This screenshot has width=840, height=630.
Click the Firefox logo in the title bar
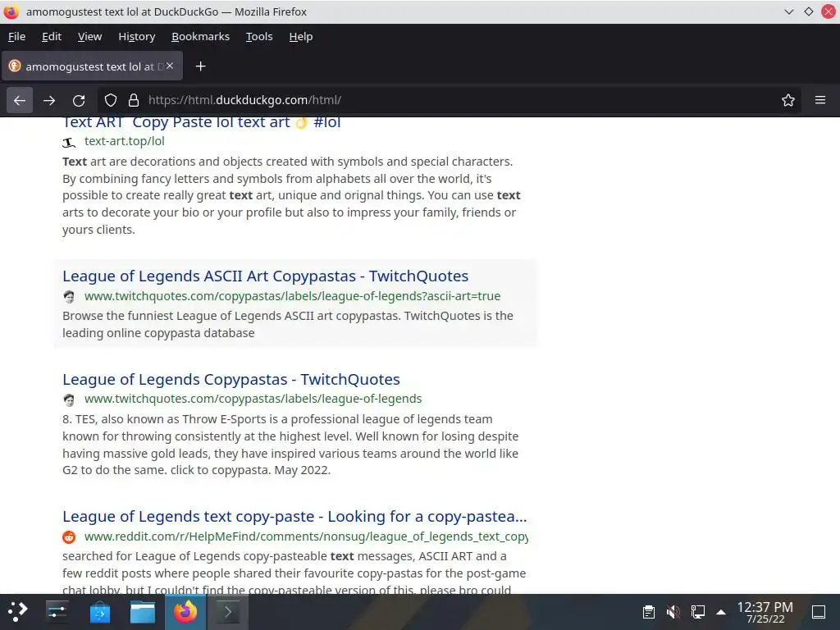11,11
